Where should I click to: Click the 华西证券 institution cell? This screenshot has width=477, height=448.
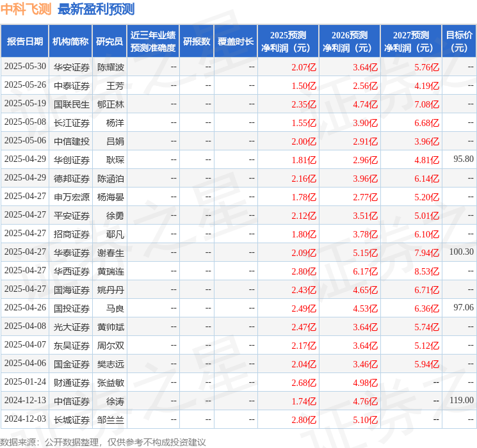coord(72,271)
